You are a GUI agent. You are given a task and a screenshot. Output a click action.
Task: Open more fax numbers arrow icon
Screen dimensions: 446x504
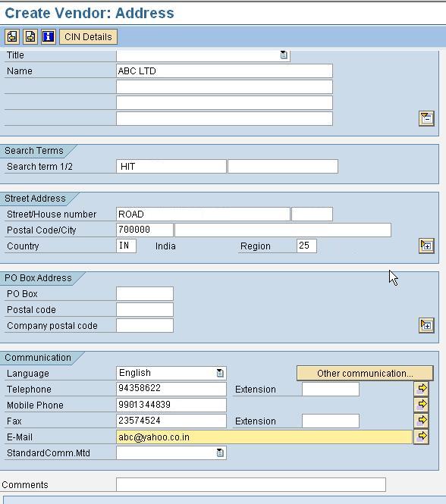pos(421,420)
